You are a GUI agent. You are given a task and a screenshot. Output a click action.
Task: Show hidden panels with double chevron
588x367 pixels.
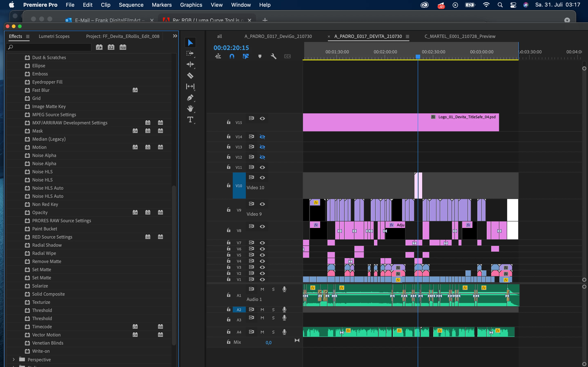click(175, 36)
